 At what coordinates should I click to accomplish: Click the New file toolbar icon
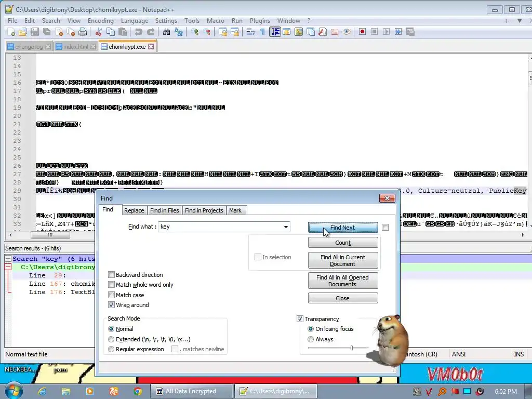pos(11,32)
